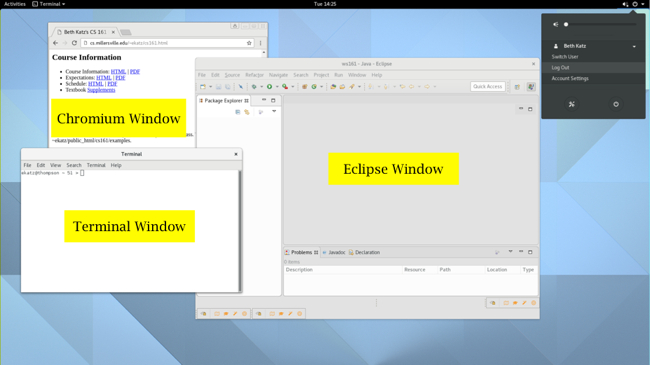This screenshot has height=365, width=650.
Task: Open the Run button dropdown arrow
Action: pyautogui.click(x=277, y=87)
